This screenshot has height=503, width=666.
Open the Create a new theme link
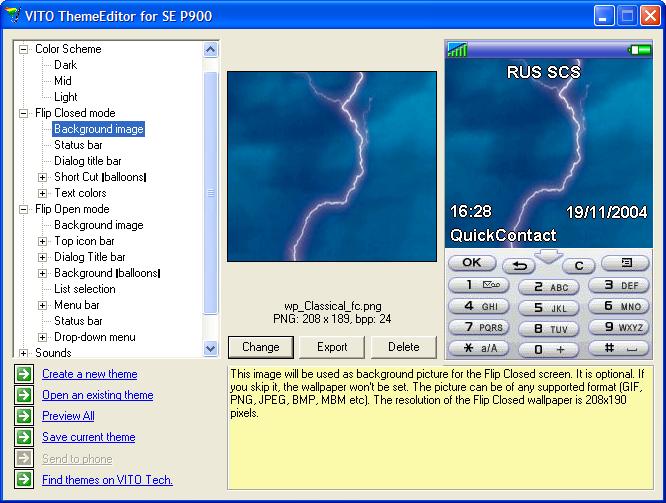point(90,374)
